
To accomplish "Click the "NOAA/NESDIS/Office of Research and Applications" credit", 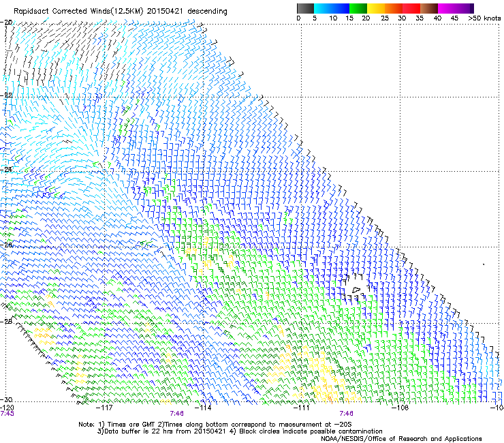I will 401,438.
